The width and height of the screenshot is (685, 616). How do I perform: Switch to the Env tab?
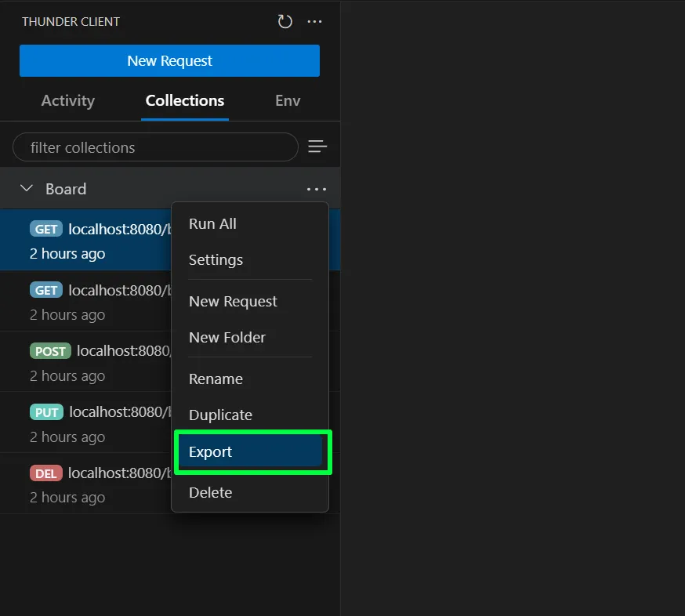(x=288, y=100)
